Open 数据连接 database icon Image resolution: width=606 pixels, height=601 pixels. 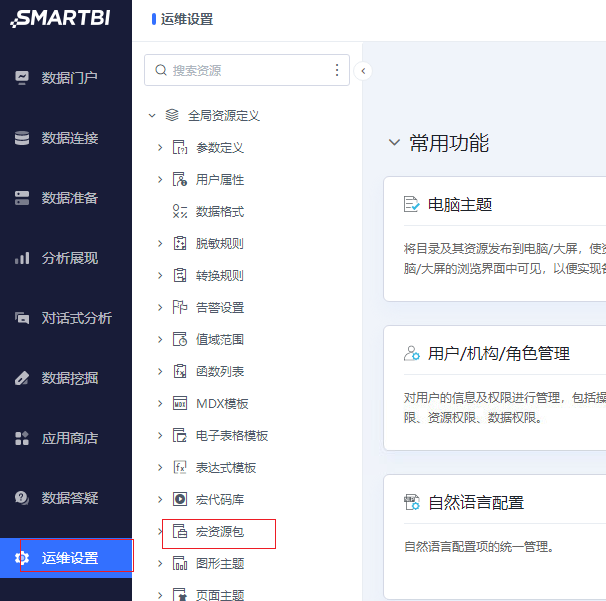tap(22, 138)
